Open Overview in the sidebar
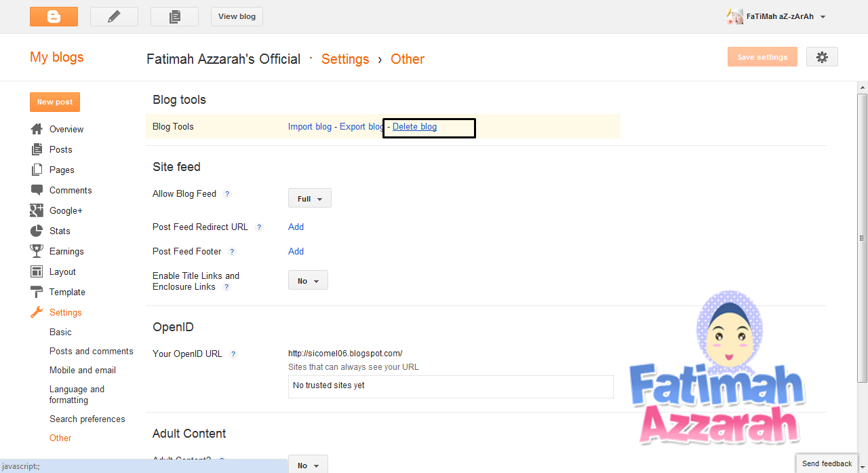Viewport: 868px width, 473px height. coord(66,129)
